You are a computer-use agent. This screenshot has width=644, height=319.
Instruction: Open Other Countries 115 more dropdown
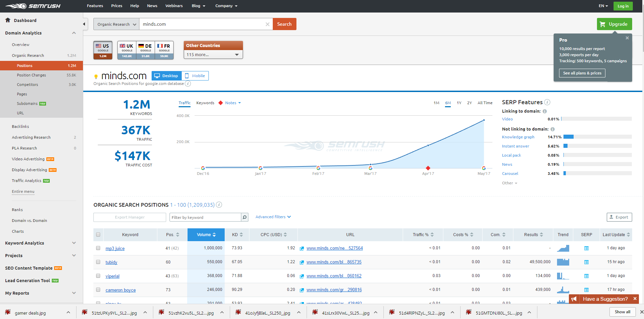[213, 54]
